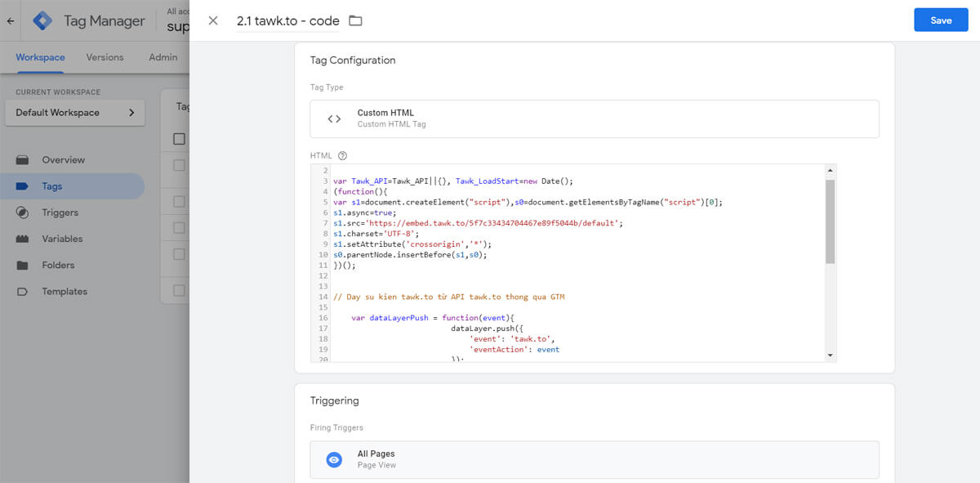Click the embed.tawk.to URL code line
Viewport: 980px width, 483px height.
tap(478, 222)
